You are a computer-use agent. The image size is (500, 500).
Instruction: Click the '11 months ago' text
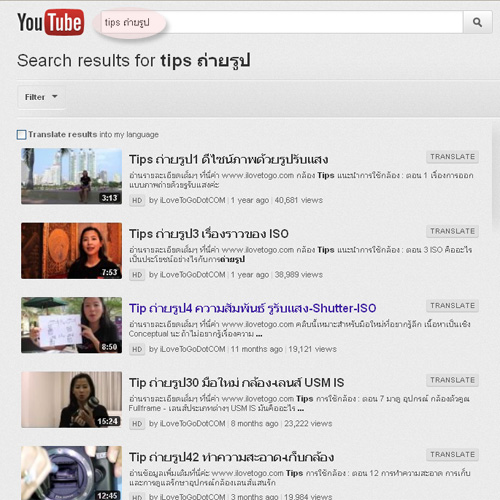click(257, 349)
